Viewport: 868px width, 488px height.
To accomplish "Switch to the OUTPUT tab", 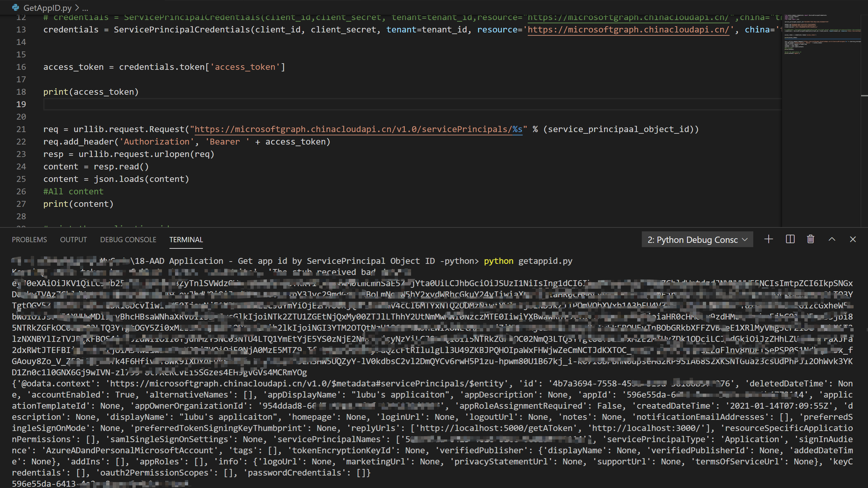I will click(73, 240).
